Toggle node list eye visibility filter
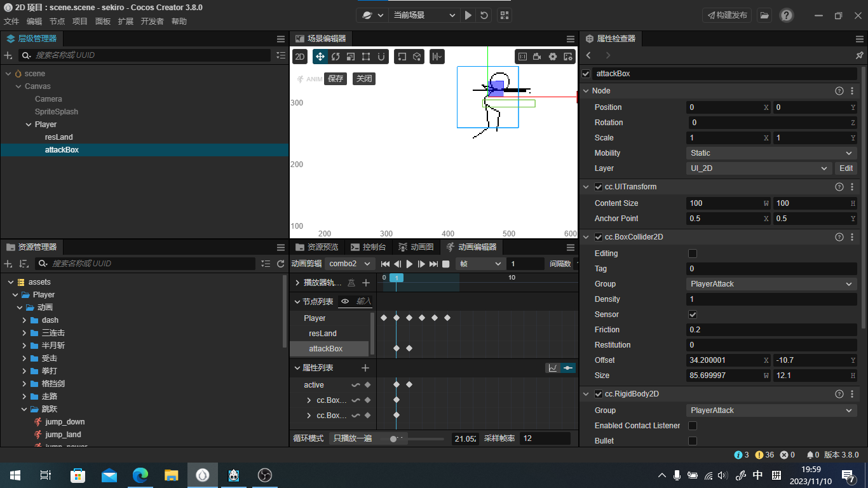Screen dimensions: 868x488 [345, 301]
